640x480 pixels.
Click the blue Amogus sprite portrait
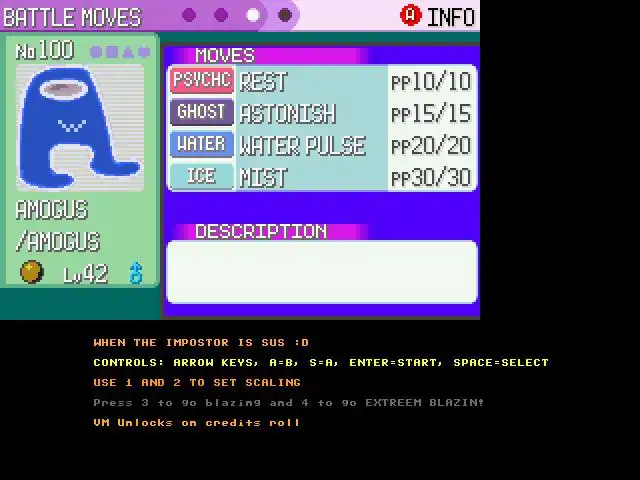click(80, 127)
